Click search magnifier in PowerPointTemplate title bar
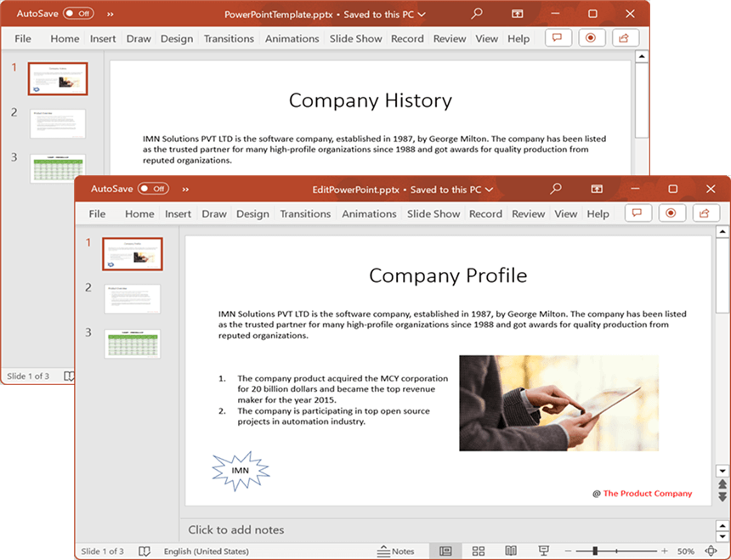The width and height of the screenshot is (731, 560). pos(477,14)
